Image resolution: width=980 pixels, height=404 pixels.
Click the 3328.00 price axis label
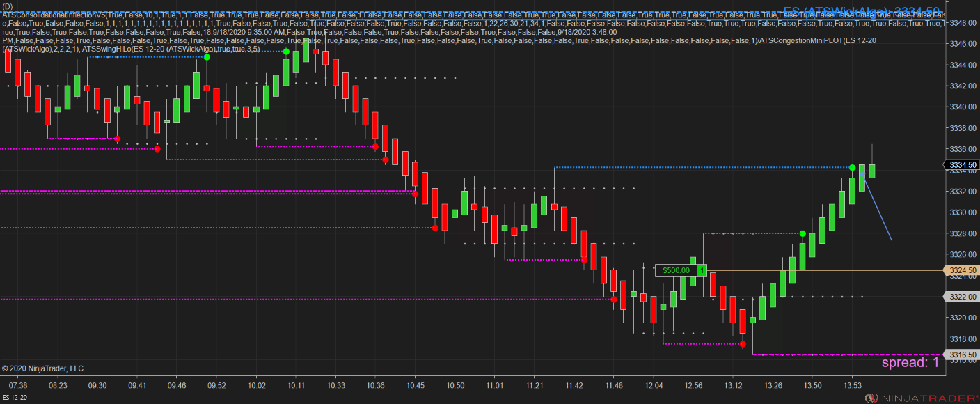pos(964,233)
